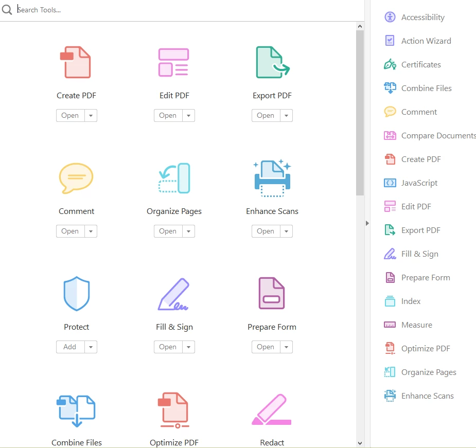Click the large Comment speech bubble icon

(76, 178)
